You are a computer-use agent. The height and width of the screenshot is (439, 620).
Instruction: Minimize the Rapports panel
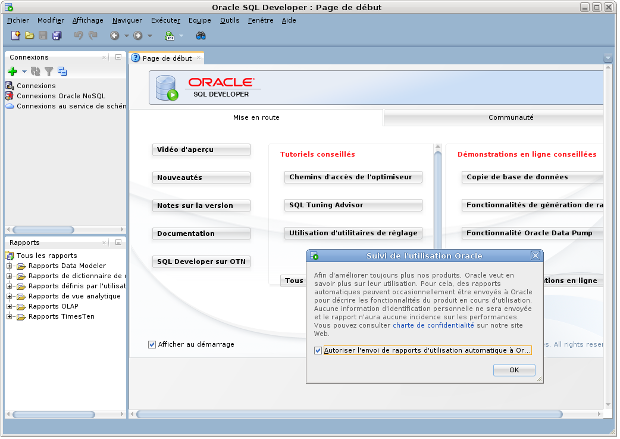click(x=118, y=242)
